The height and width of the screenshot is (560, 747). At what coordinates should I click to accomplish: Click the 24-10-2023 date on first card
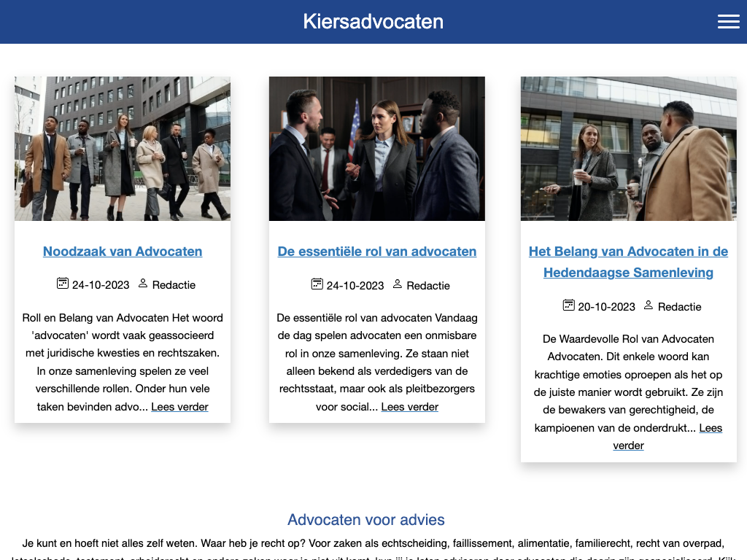tap(101, 285)
